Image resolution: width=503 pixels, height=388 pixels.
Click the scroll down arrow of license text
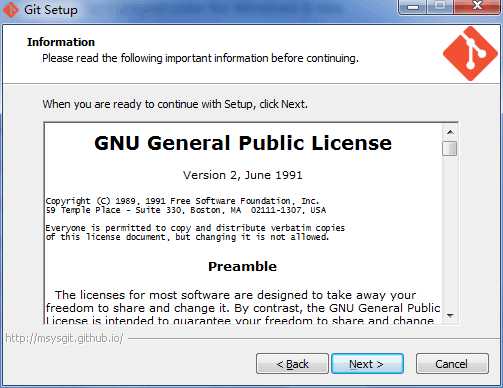click(x=450, y=315)
